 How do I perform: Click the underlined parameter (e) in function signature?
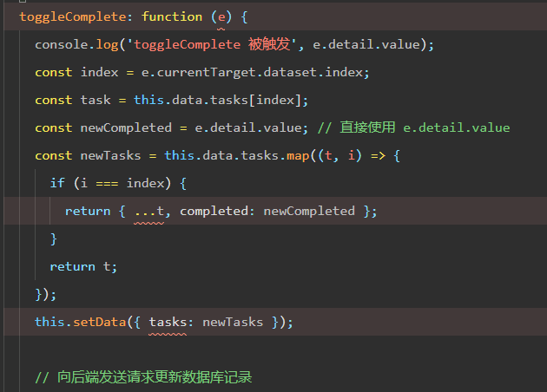221,16
